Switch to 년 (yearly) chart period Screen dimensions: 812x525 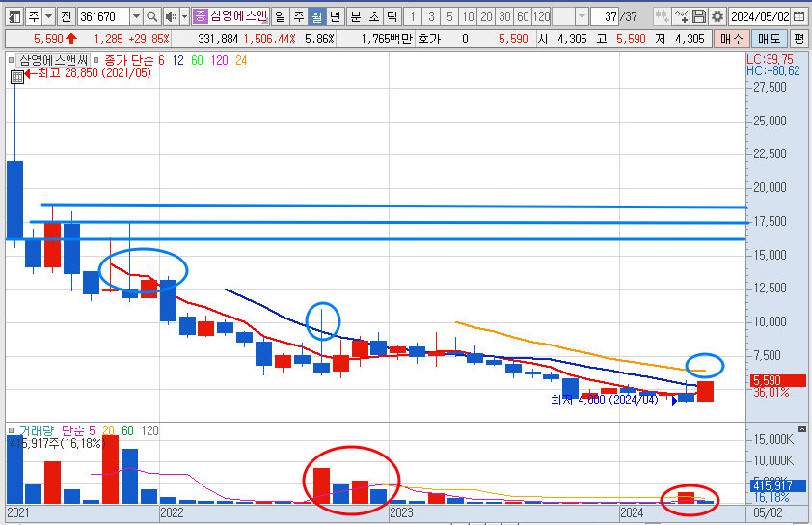point(336,17)
